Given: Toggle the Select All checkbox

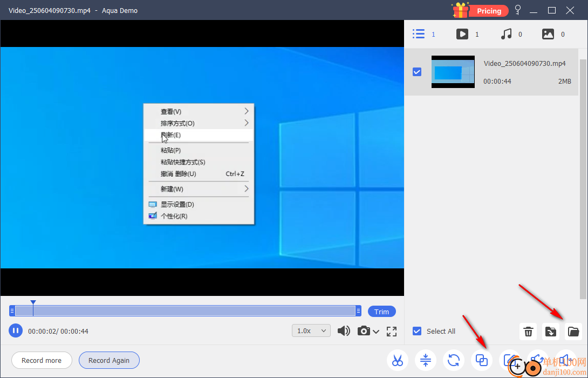Looking at the screenshot, I should pos(416,331).
